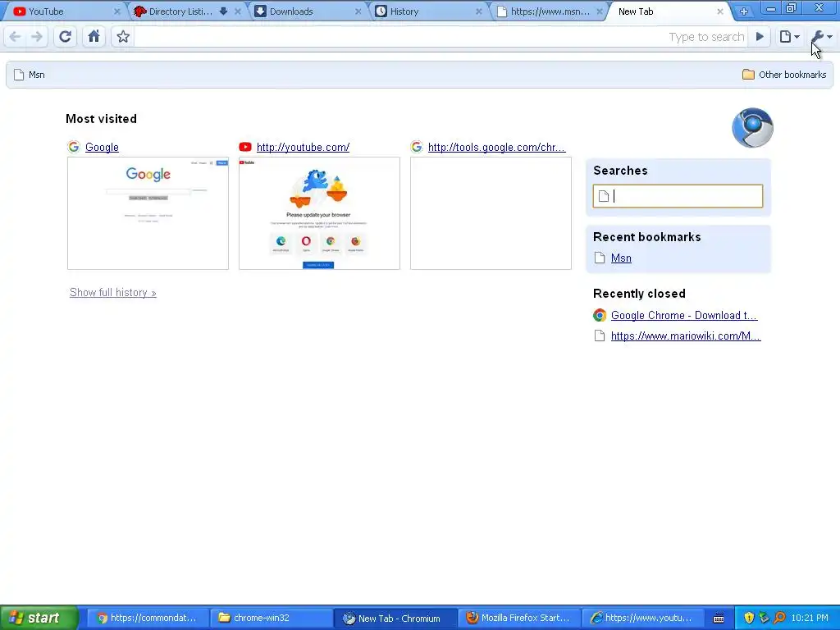Click the Searches input box
The image size is (840, 630).
(678, 196)
